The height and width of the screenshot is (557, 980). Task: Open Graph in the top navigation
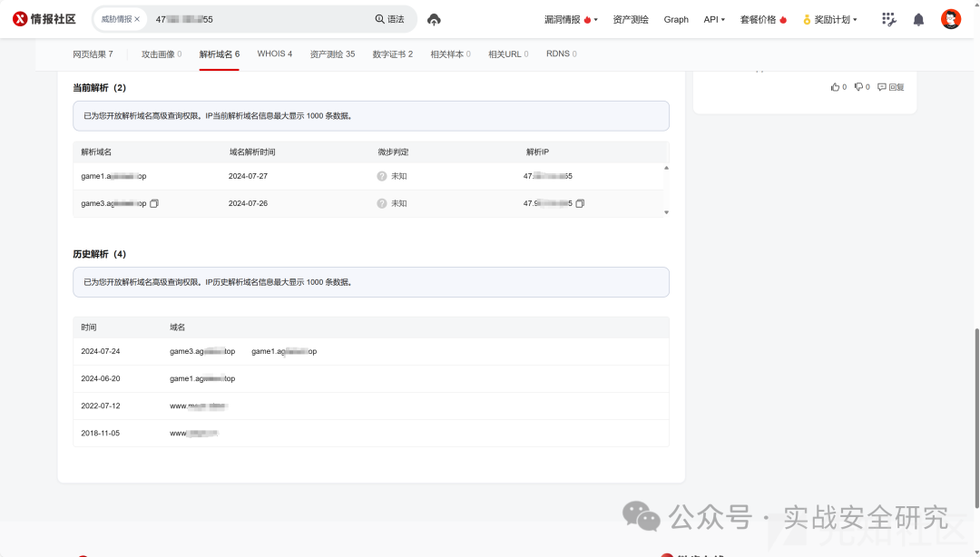(x=676, y=19)
